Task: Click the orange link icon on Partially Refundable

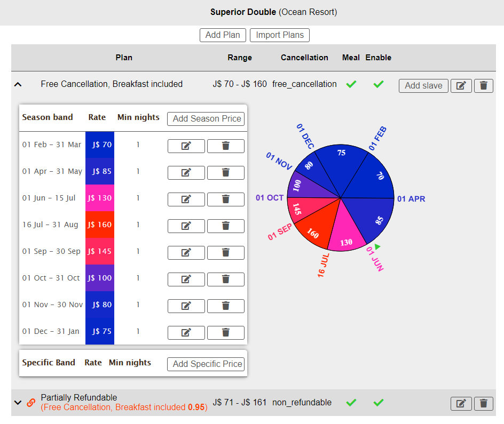Action: 31,402
